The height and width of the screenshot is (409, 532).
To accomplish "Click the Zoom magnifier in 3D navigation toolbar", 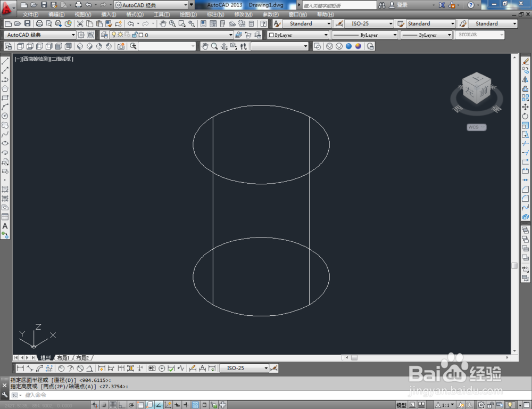I will tap(214, 46).
